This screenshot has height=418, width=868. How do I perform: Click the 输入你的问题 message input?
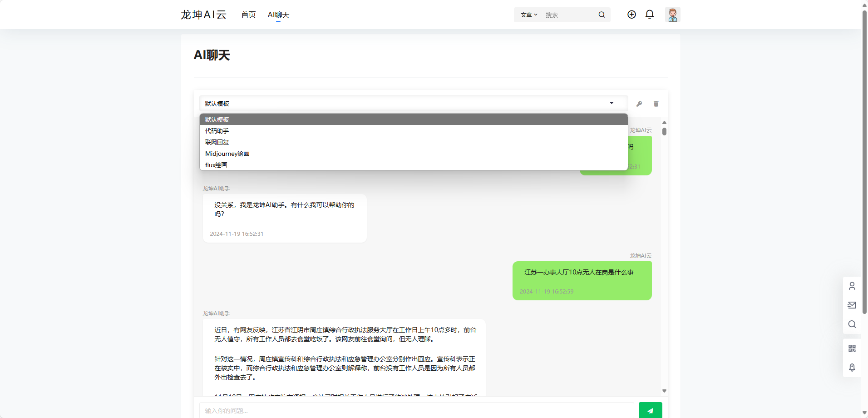[x=416, y=410]
